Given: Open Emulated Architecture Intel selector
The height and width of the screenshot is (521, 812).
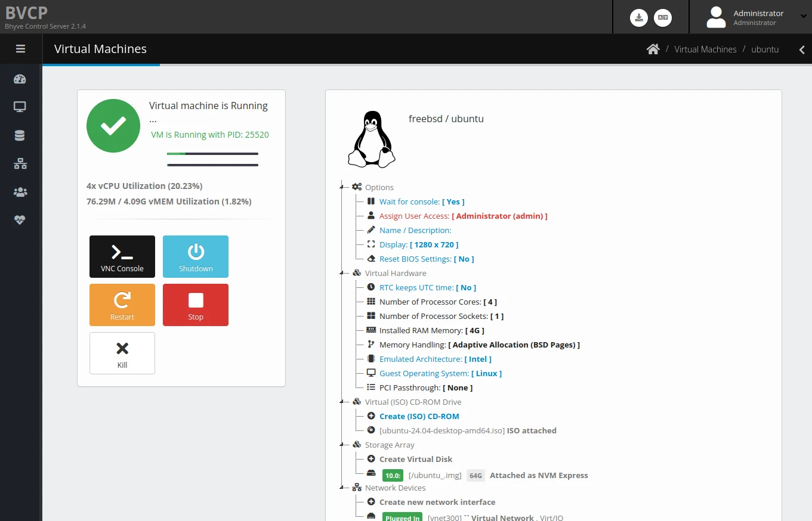Looking at the screenshot, I should 435,359.
